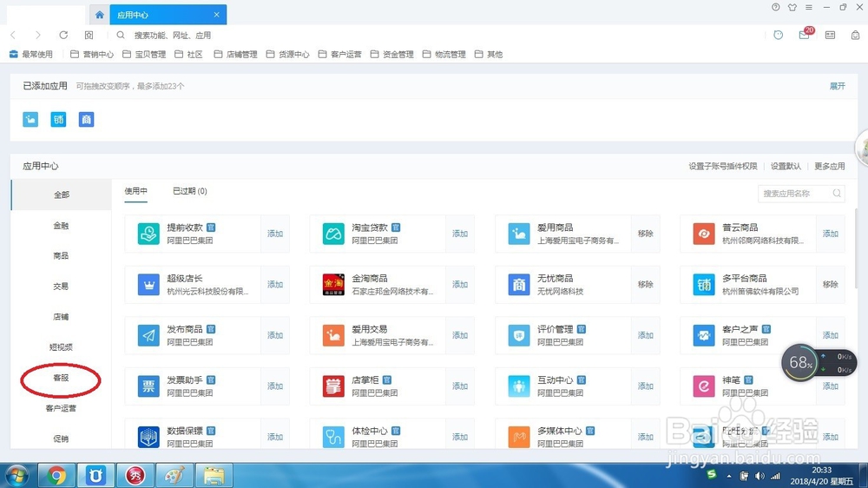868x488 pixels.
Task: Switch to the 已过期 (0) tab
Action: point(190,191)
